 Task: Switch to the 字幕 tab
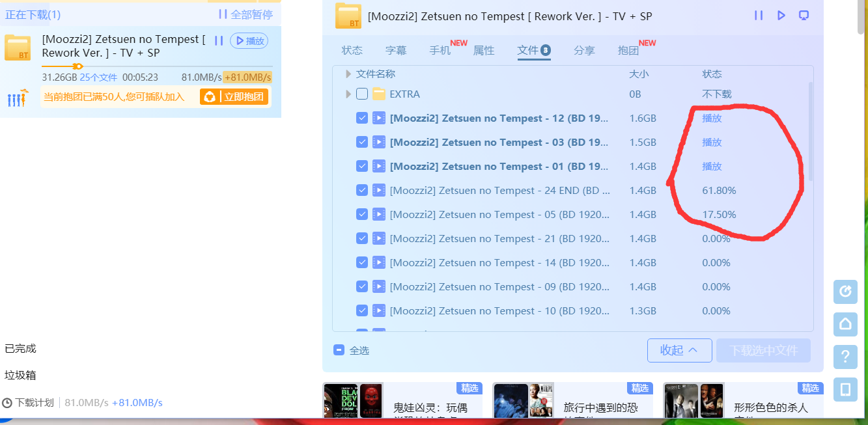click(x=396, y=50)
